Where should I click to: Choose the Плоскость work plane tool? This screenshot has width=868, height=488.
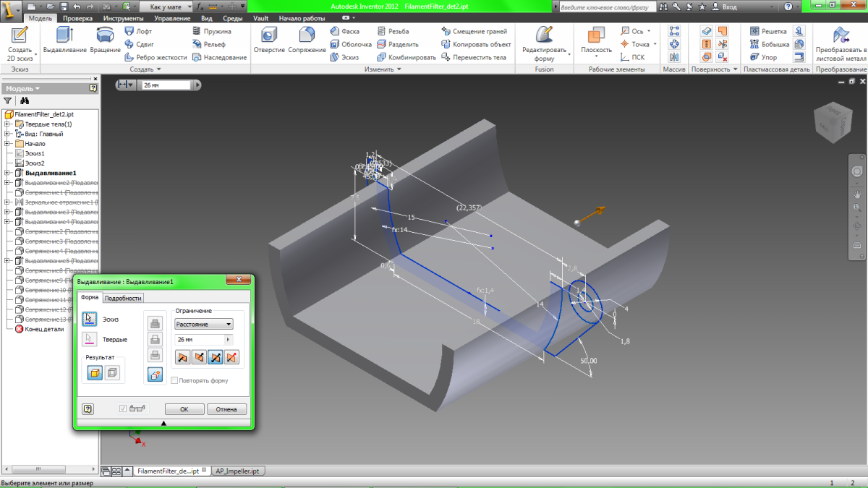click(x=595, y=40)
